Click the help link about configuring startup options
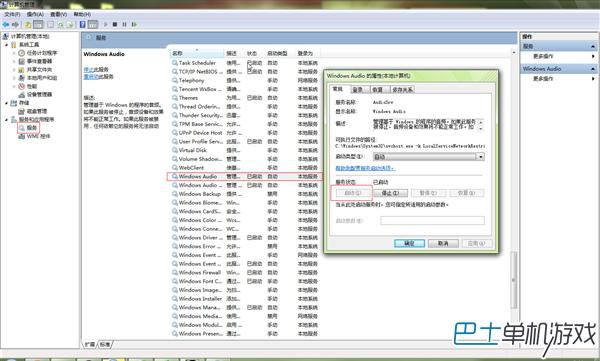Image resolution: width=600 pixels, height=361 pixels. pyautogui.click(x=364, y=168)
